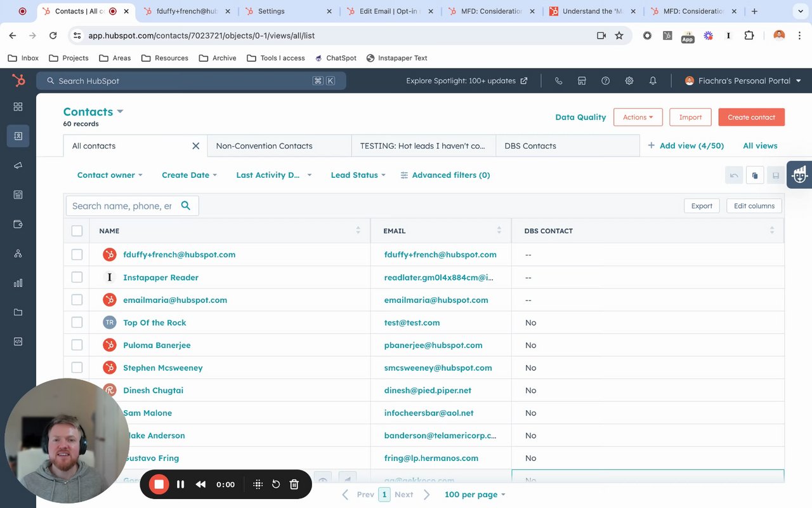This screenshot has height=508, width=812.
Task: Check the Top Of the Rock row checkbox
Action: (77, 323)
